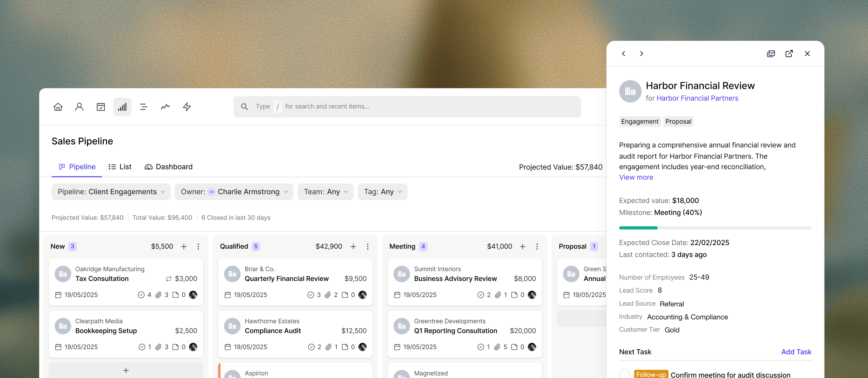Switch to the Dashboard tab
868x378 pixels.
(168, 167)
